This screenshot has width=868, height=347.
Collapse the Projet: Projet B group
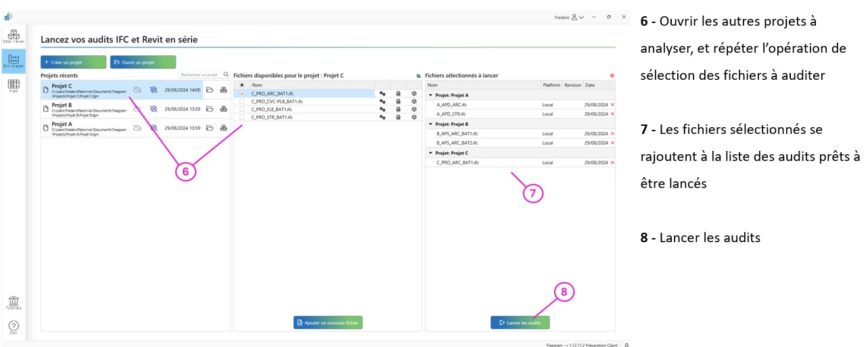(x=430, y=124)
